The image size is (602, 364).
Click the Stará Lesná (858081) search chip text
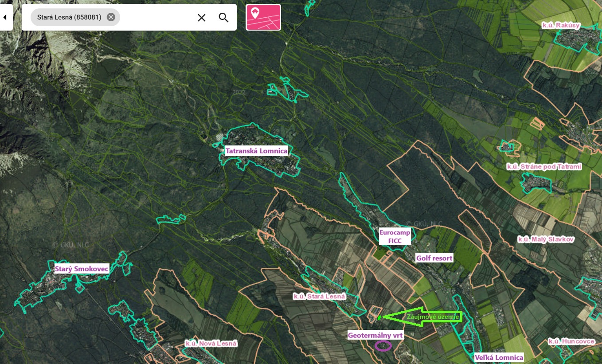pos(69,17)
